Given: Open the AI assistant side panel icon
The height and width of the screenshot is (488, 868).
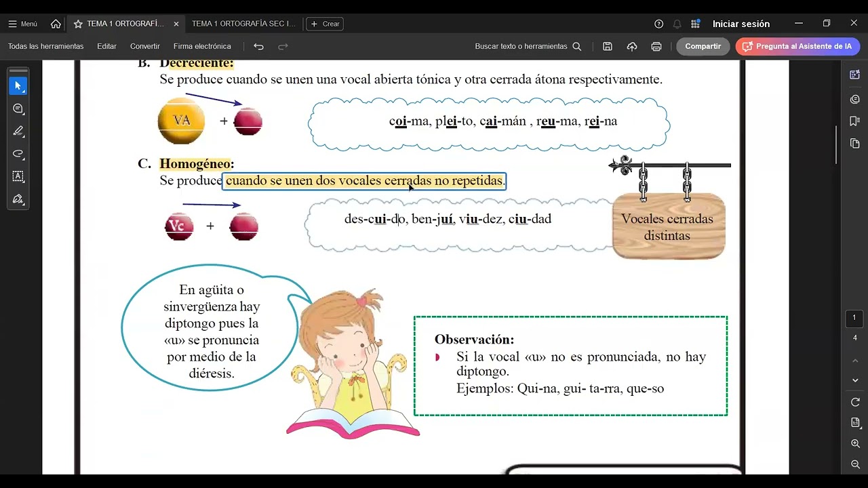Looking at the screenshot, I should [x=854, y=75].
